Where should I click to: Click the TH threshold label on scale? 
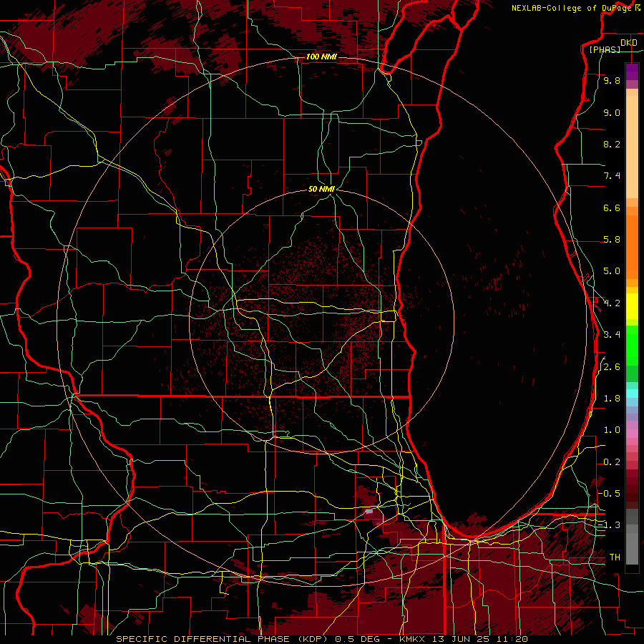(x=615, y=557)
